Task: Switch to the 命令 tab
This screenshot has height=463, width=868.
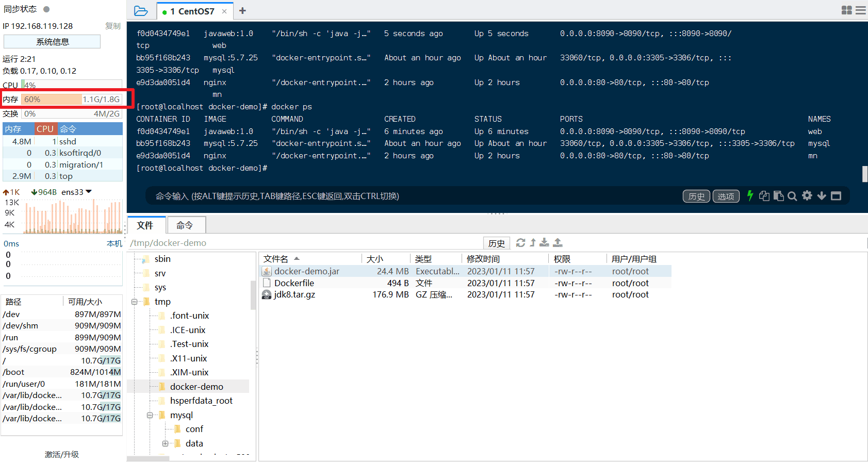Action: click(x=185, y=225)
